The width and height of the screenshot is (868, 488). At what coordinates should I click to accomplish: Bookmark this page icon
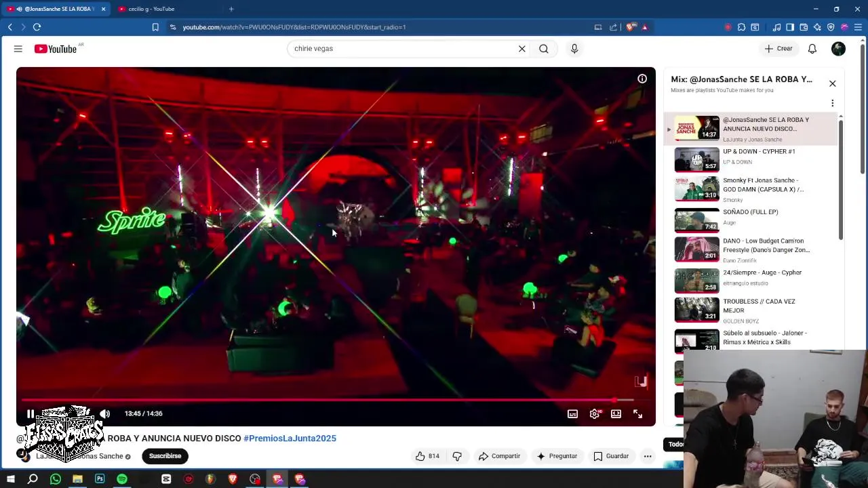(155, 27)
